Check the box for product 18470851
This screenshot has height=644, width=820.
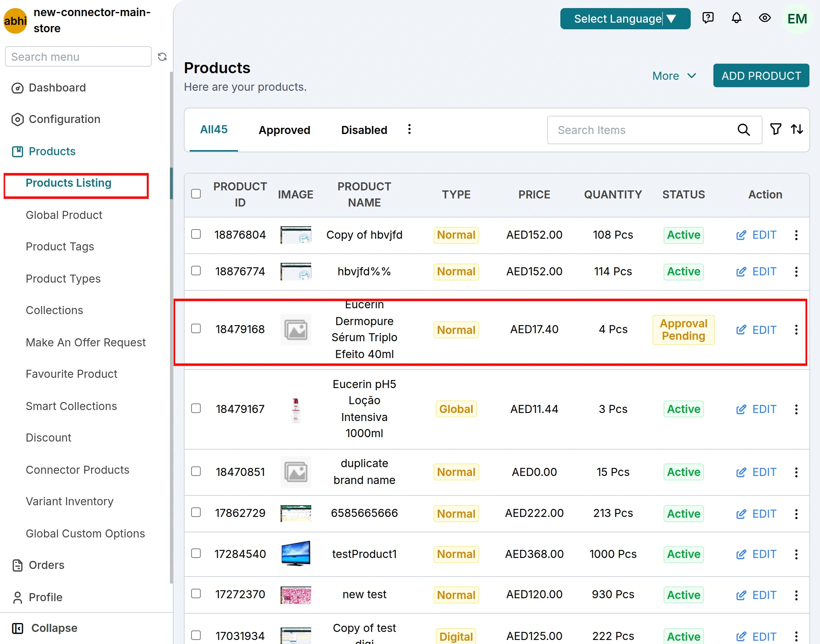(196, 471)
